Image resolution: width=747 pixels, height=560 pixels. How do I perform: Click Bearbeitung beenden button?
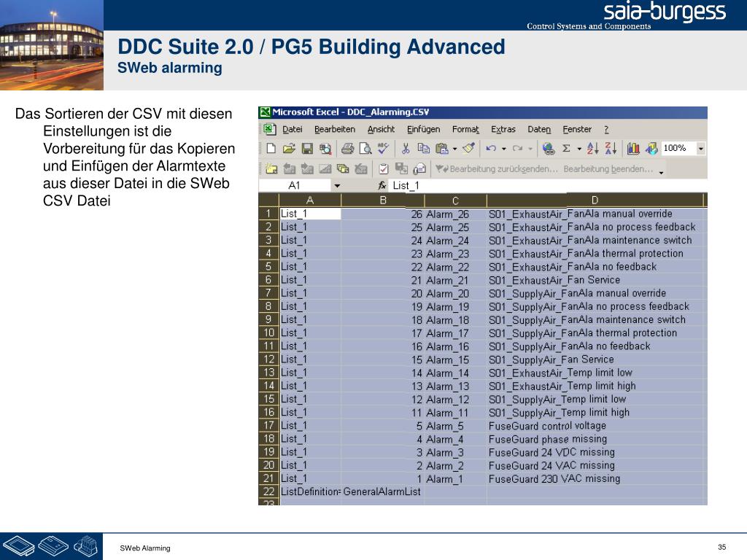[608, 168]
